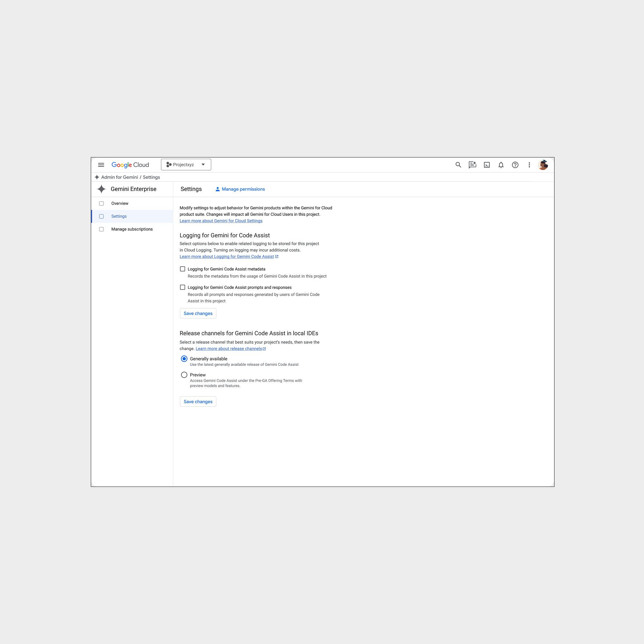This screenshot has height=644, width=644.
Task: Click external-link icon after Logging for Gemini link
Action: pyautogui.click(x=277, y=256)
